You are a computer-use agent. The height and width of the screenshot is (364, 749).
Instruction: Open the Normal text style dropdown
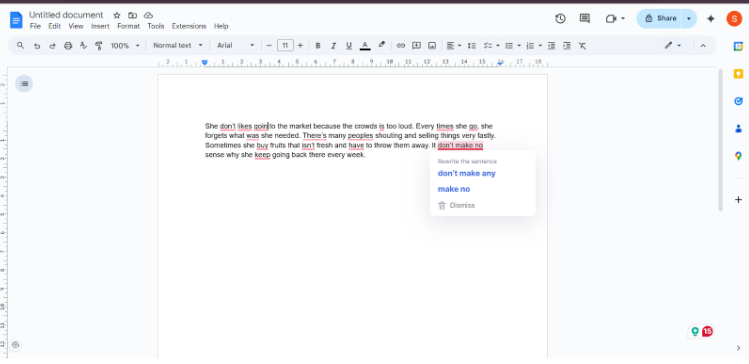coord(178,46)
